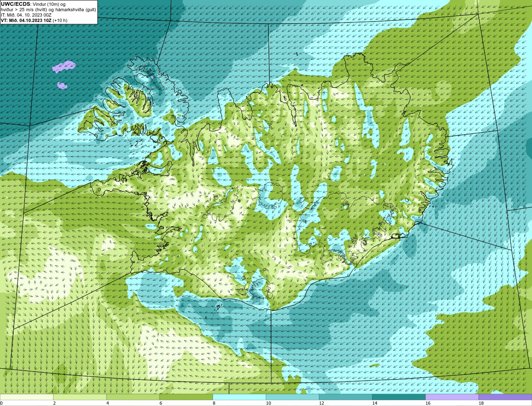
Task: Click the legend scale label "18"
Action: coord(481,403)
